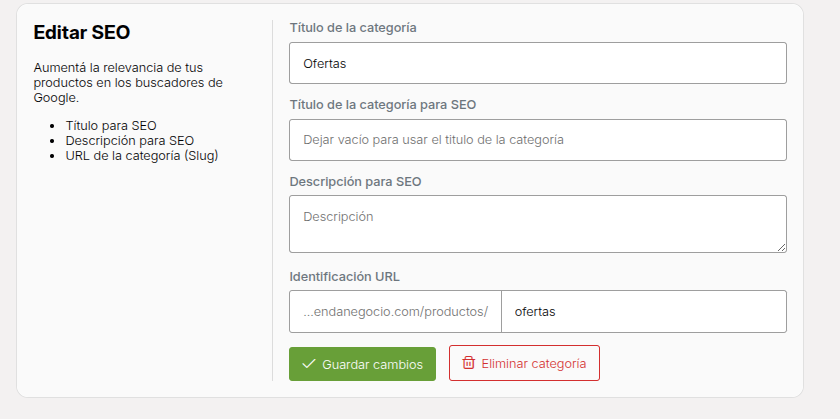This screenshot has height=419, width=840.
Task: Click the textarea resize grip icon
Action: (x=781, y=247)
